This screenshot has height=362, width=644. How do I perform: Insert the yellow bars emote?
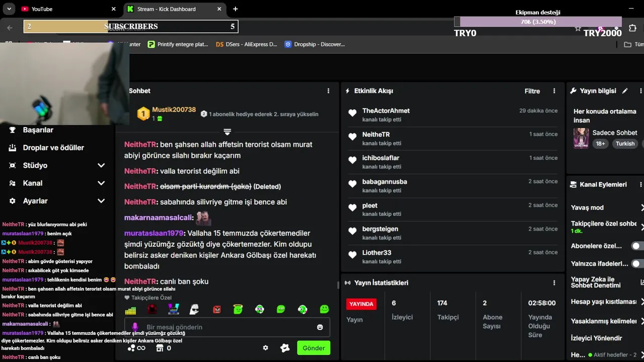tap(130, 310)
